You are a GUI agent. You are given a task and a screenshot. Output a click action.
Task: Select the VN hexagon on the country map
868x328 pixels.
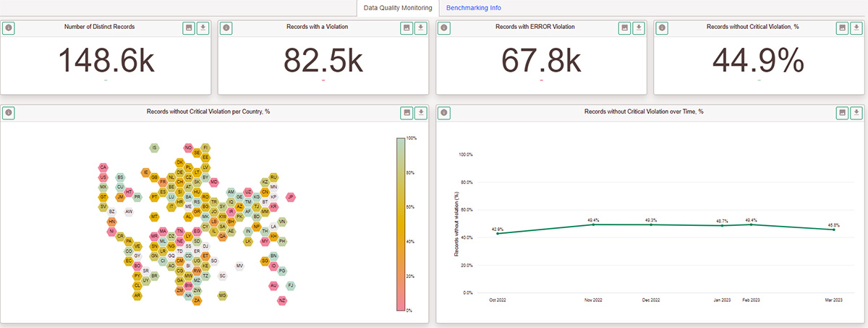click(x=282, y=221)
